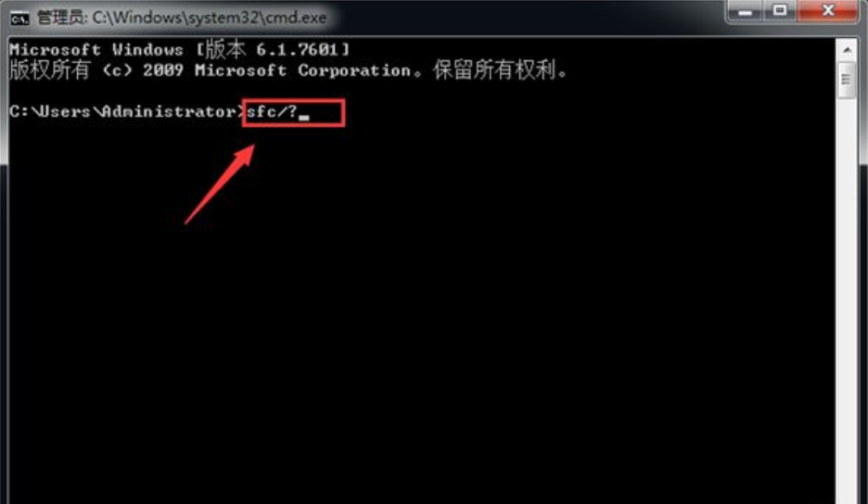Click the empty scrollbar track below thumb
The width and height of the screenshot is (868, 504).
(x=847, y=298)
